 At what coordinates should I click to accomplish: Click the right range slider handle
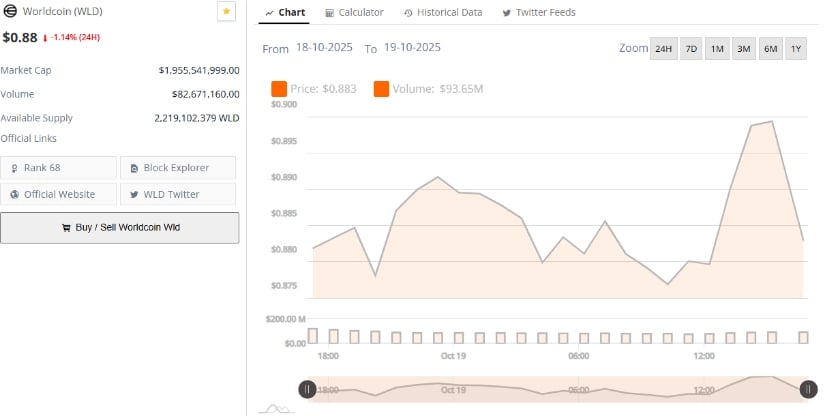808,389
